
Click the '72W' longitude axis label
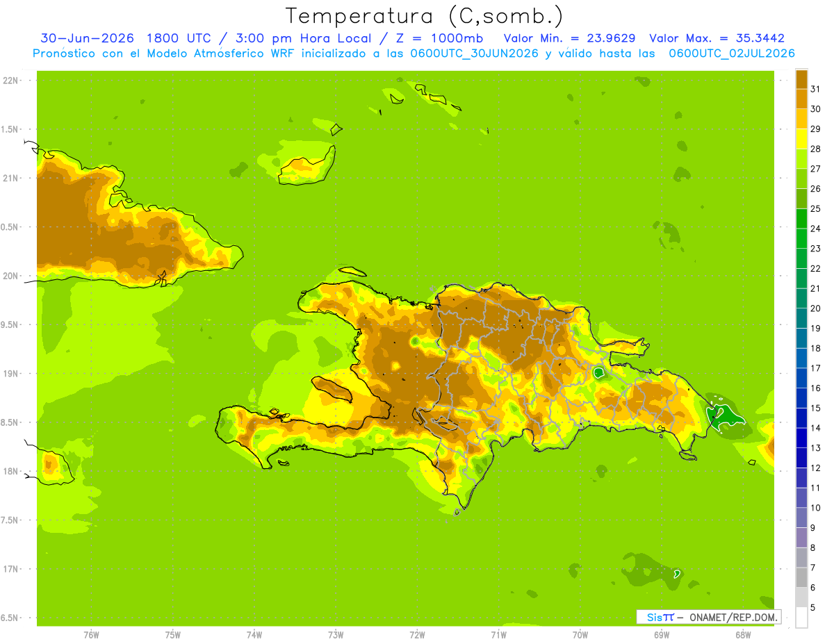pyautogui.click(x=417, y=636)
